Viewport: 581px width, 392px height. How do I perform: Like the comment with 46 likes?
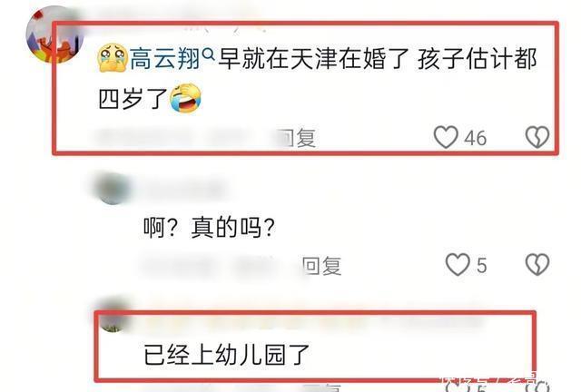click(446, 137)
